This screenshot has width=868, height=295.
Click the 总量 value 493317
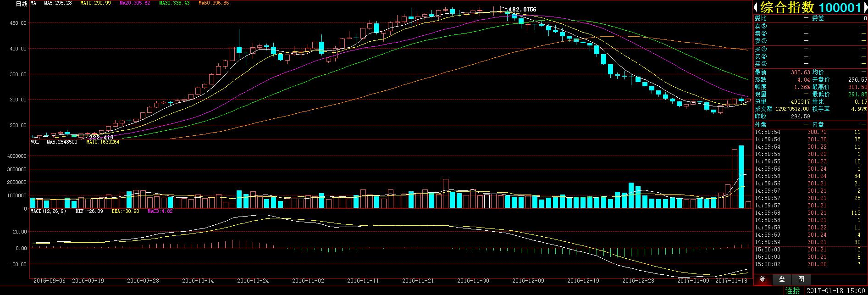click(800, 101)
